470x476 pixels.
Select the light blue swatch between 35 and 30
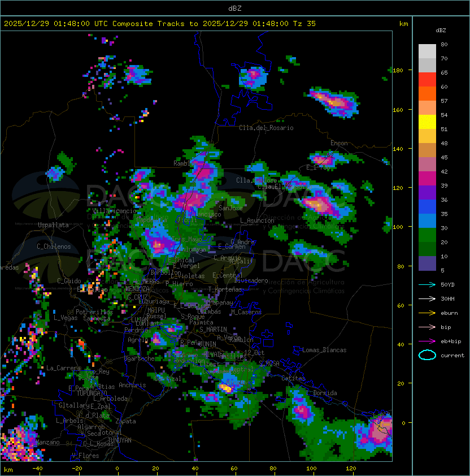point(427,221)
